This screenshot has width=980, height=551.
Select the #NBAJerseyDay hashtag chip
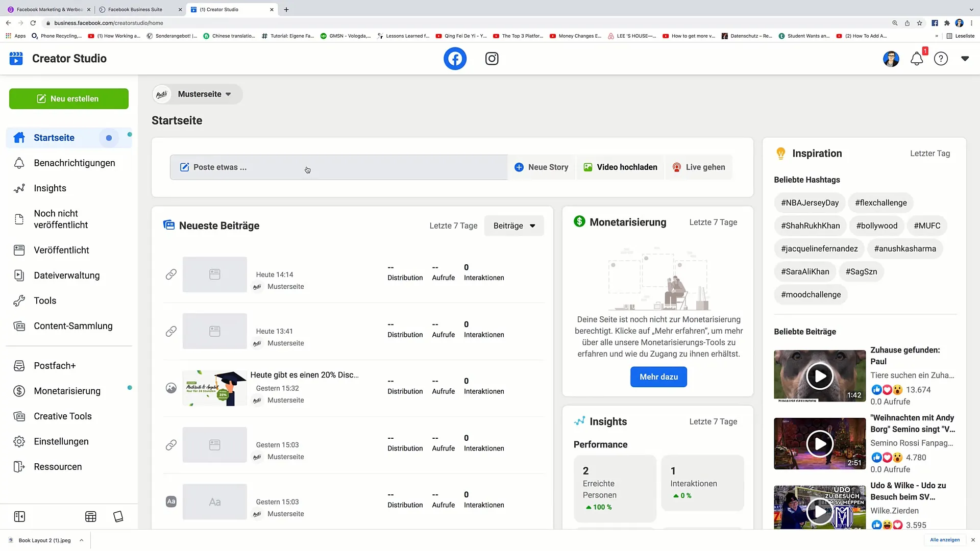(810, 203)
